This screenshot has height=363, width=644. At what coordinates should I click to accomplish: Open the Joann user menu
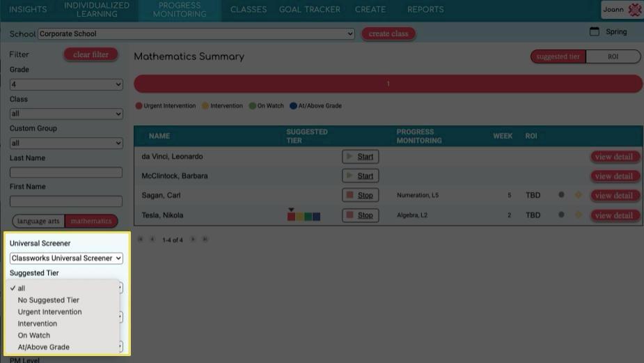click(x=622, y=10)
